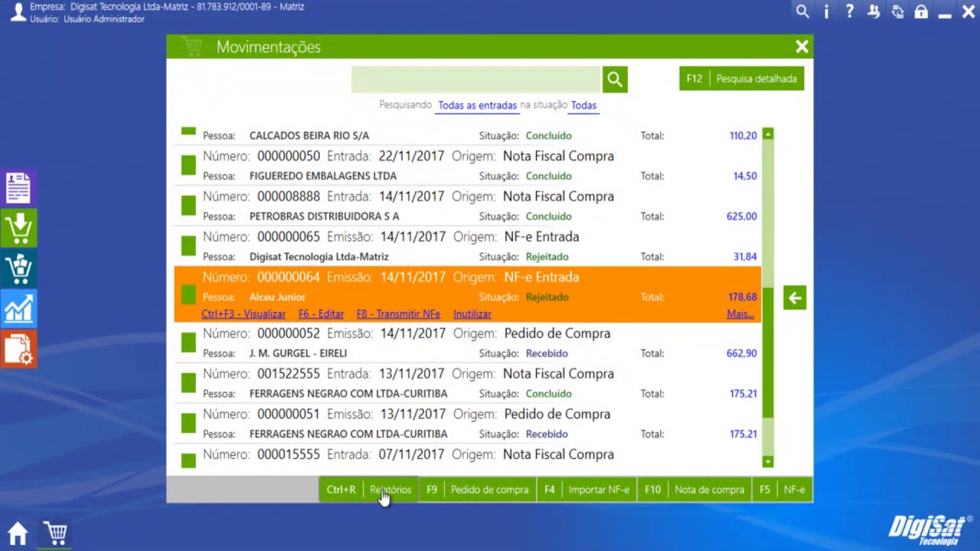Click 'F6 - Editar' link
Image resolution: width=980 pixels, height=551 pixels.
pyautogui.click(x=321, y=314)
